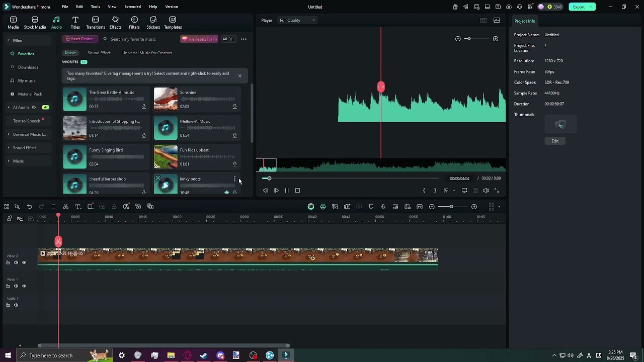Click the mark in curly brace icon
Screen dimensions: 644x362
424,191
